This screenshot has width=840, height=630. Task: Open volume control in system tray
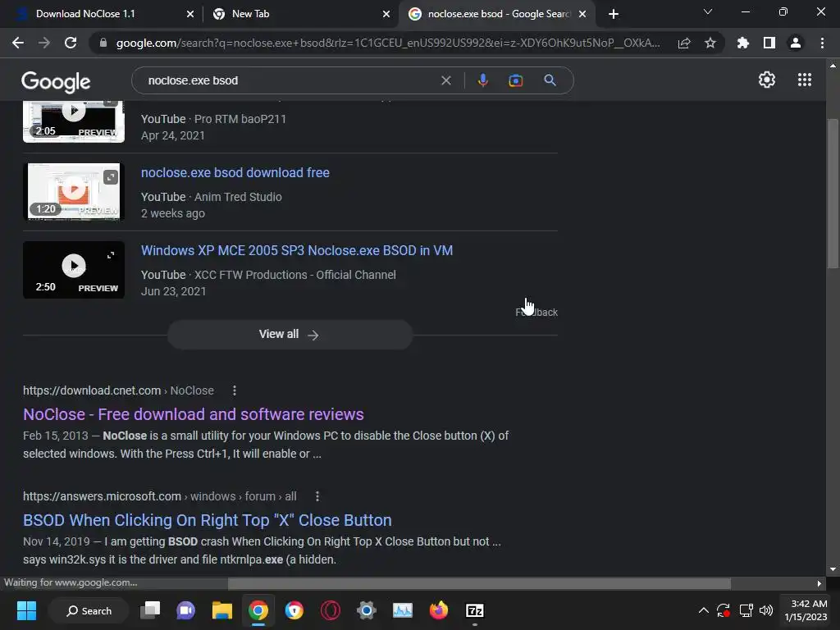tap(766, 610)
